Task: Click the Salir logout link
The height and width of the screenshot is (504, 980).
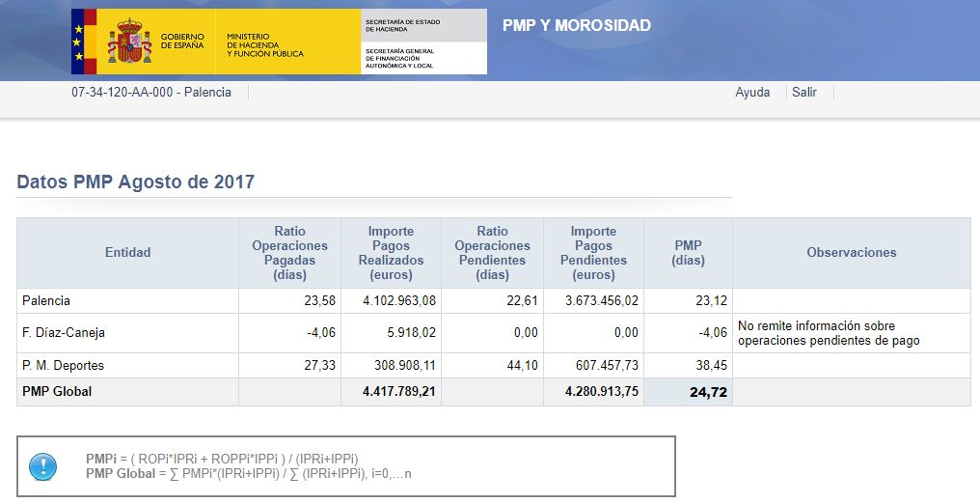Action: [x=804, y=93]
